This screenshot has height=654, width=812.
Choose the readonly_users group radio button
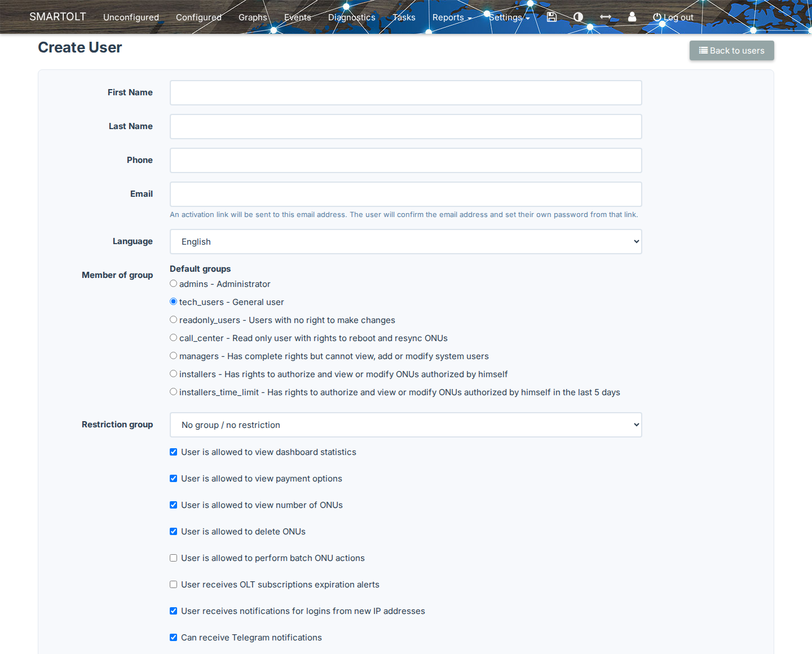[174, 320]
